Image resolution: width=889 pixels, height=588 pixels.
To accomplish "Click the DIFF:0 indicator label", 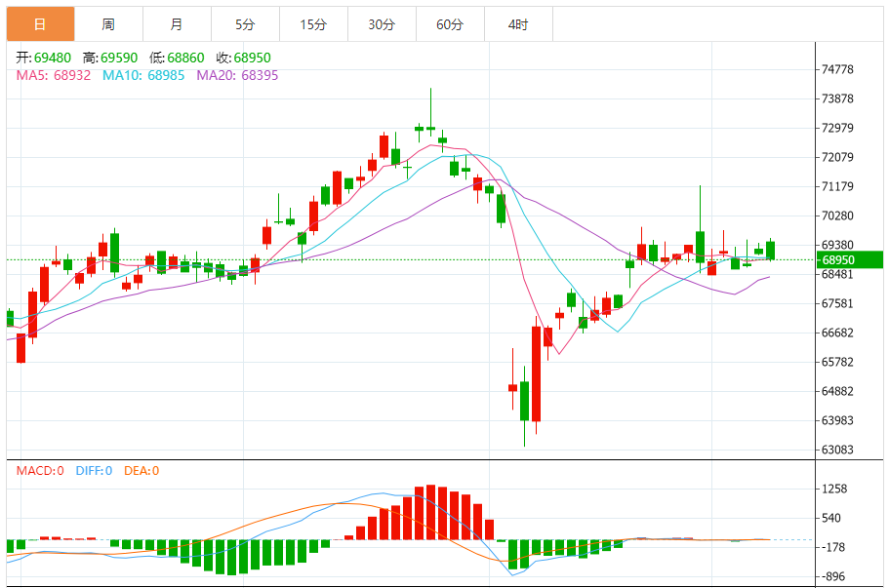I will click(94, 471).
